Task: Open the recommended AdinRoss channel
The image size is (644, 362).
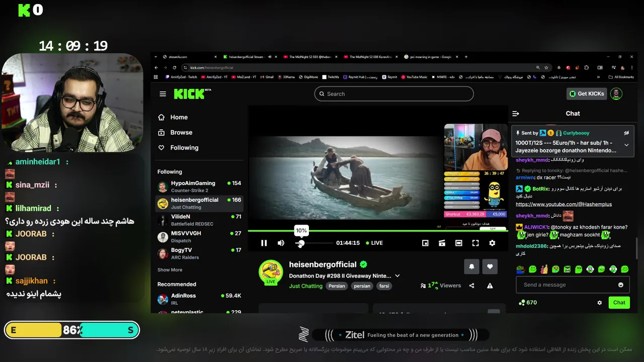Action: (199, 299)
